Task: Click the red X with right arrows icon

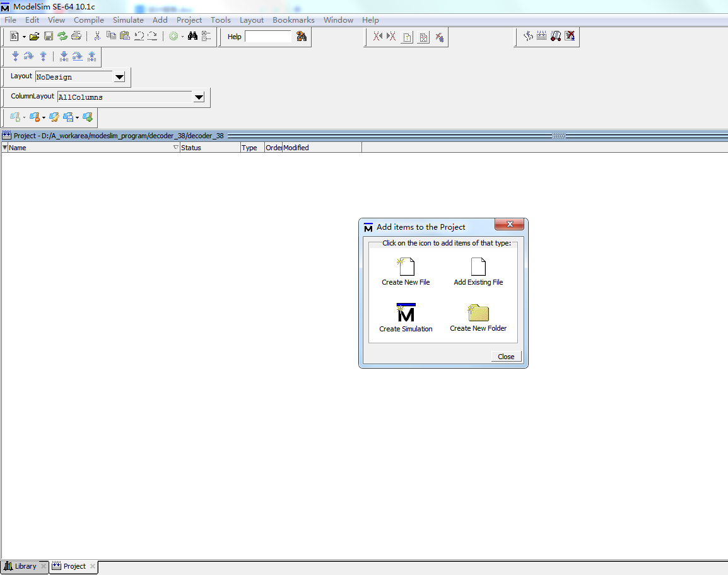Action: point(391,36)
